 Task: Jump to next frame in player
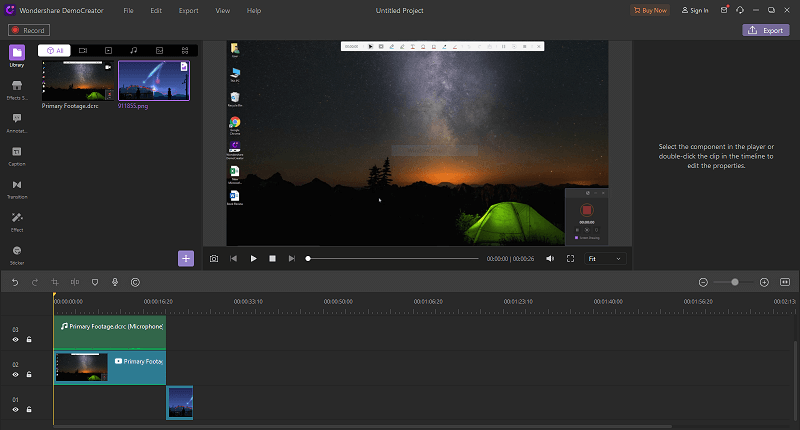292,259
